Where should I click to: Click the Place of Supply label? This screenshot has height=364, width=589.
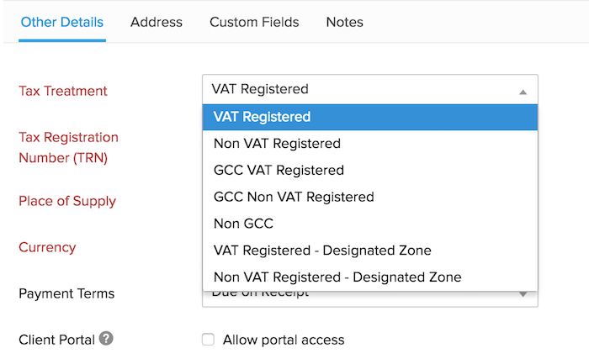click(x=67, y=201)
